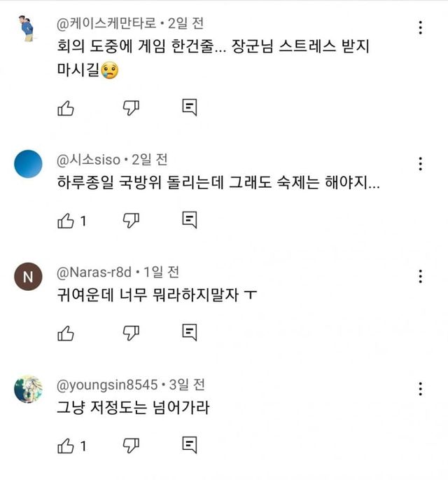
Task: Like the comment by @케이스케만타로
Action: pyautogui.click(x=65, y=107)
